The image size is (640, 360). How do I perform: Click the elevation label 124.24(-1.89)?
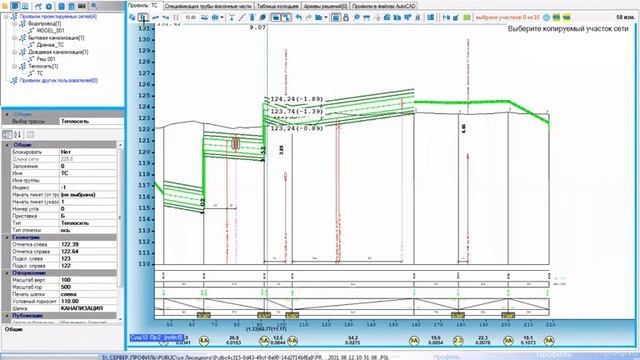(x=297, y=99)
